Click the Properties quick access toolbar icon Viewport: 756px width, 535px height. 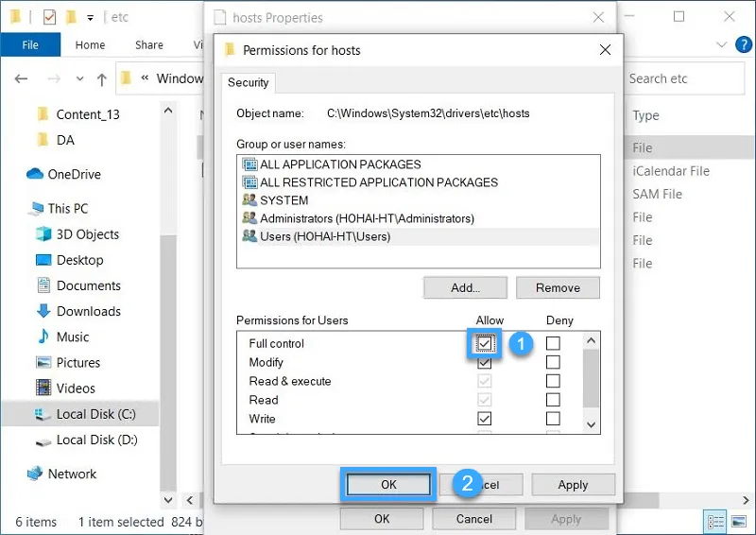click(49, 17)
